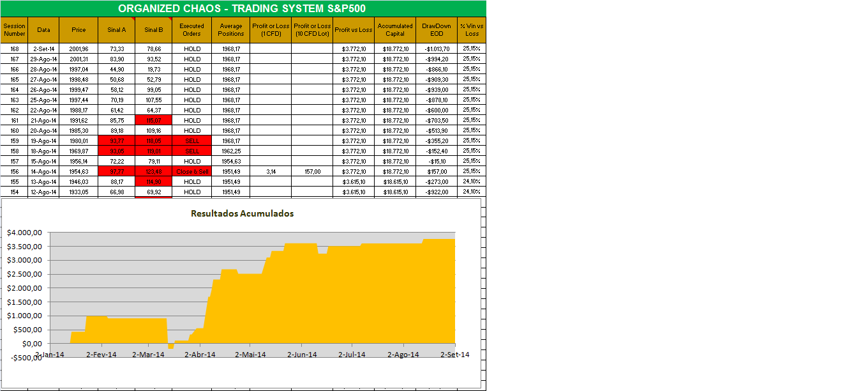Select the 157,00 profit per lot cell
This screenshot has height=391, width=868.
click(x=313, y=171)
